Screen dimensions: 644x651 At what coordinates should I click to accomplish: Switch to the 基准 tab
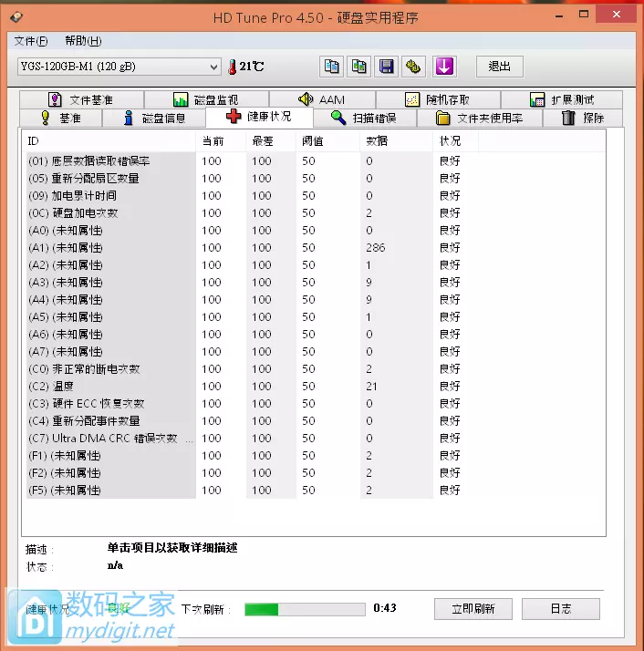[x=61, y=118]
